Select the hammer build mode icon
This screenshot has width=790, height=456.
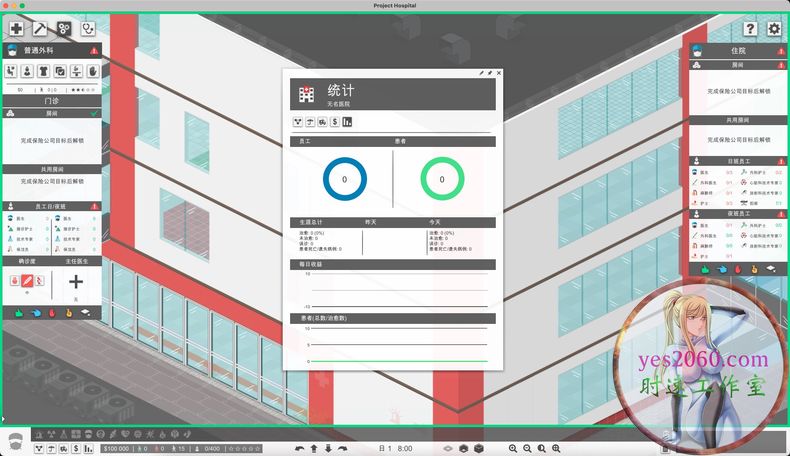pos(40,29)
